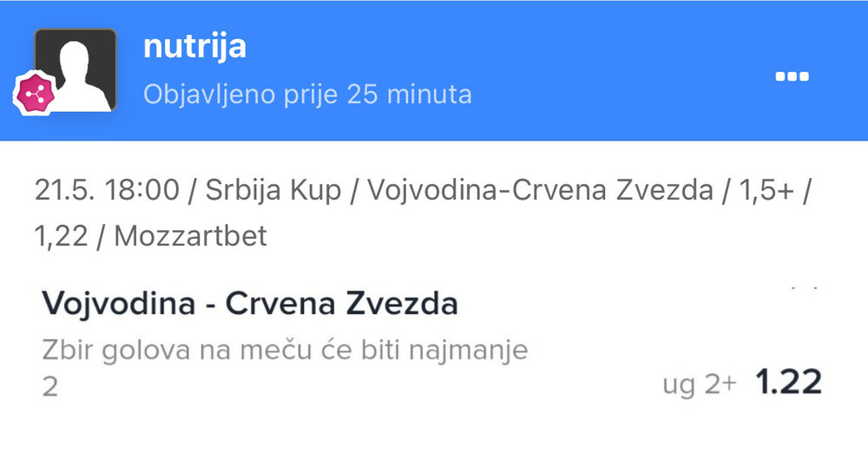
Task: Select the 1.22 odds value
Action: click(788, 382)
